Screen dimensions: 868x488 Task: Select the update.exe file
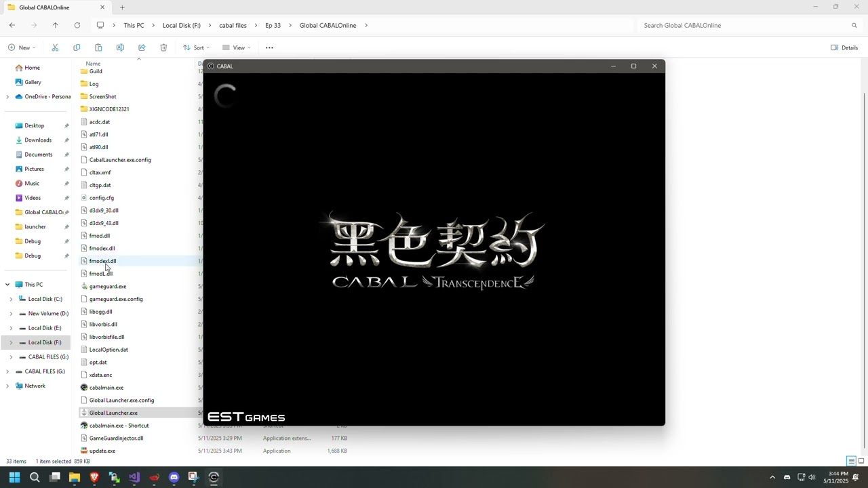pos(102,451)
